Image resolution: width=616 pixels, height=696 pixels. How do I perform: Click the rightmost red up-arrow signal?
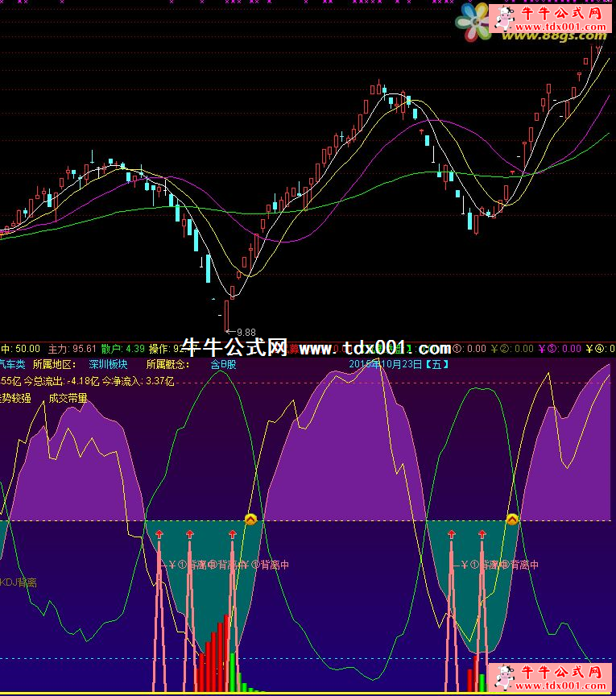(x=482, y=534)
